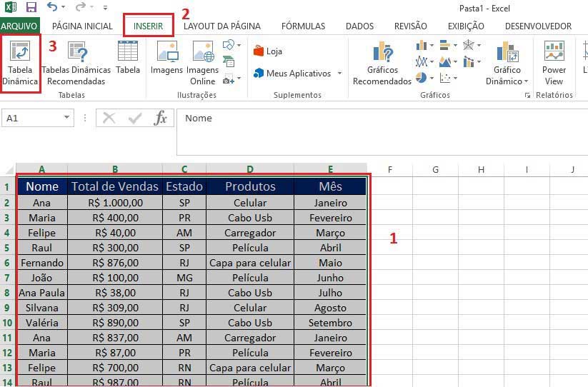Expand the Meus Aplicativos dropdown
The image size is (588, 387).
339,74
